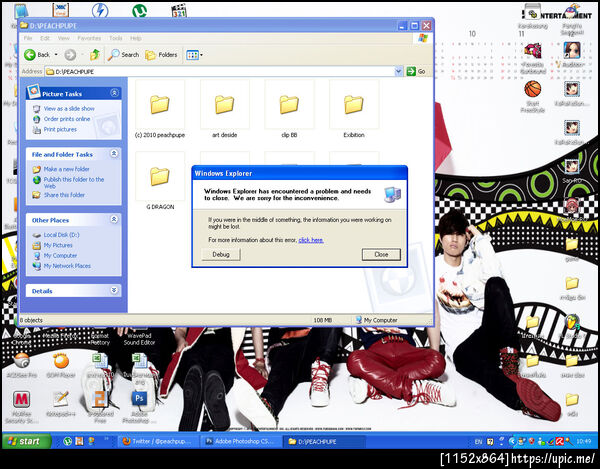Click the Forward arrow icon in Explorer toolbar
This screenshot has width=600, height=469.
70,55
